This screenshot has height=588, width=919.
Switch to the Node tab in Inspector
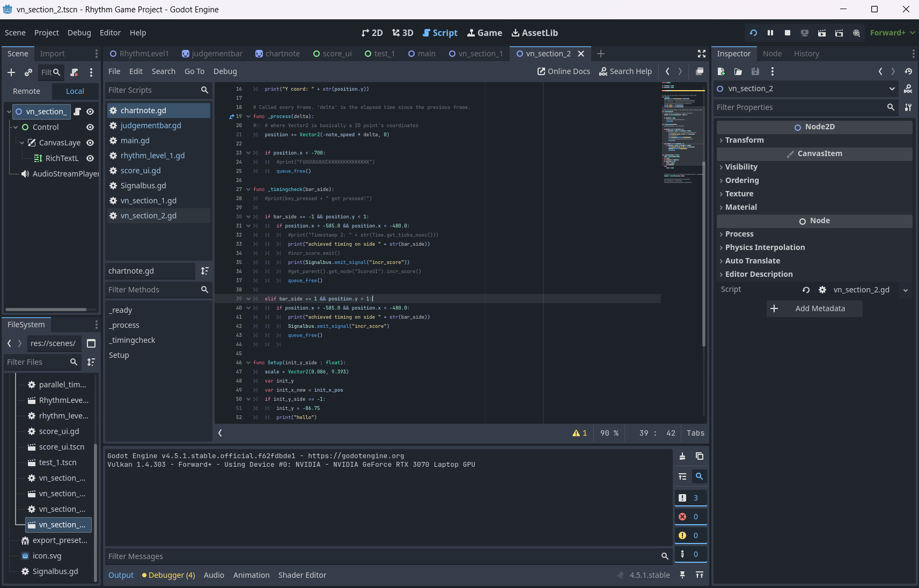[772, 54]
